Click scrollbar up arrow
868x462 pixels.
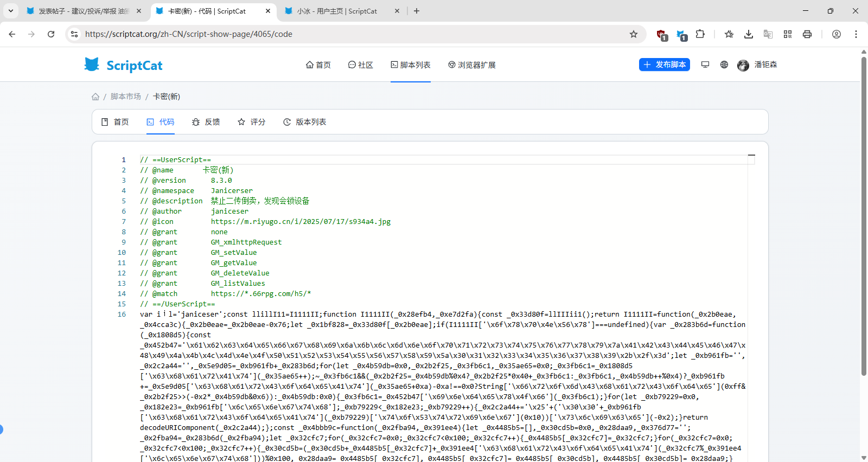click(x=864, y=52)
